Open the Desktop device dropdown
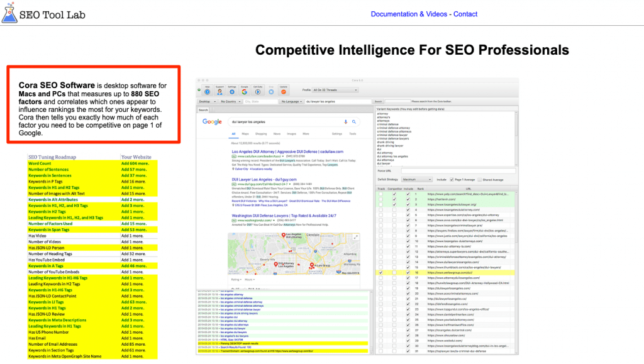Image resolution: width=644 pixels, height=364 pixels. pyautogui.click(x=208, y=101)
